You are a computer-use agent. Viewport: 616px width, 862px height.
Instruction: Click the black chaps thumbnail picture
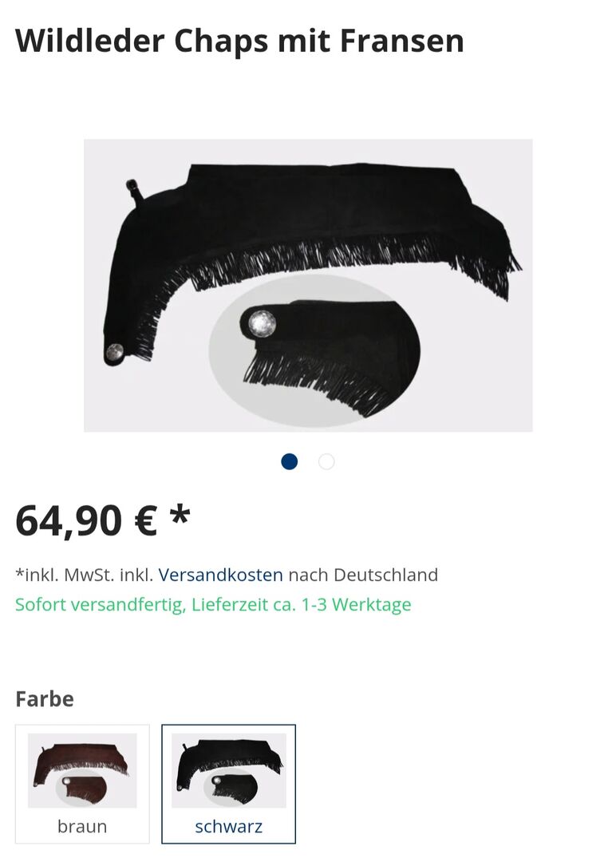tap(228, 770)
